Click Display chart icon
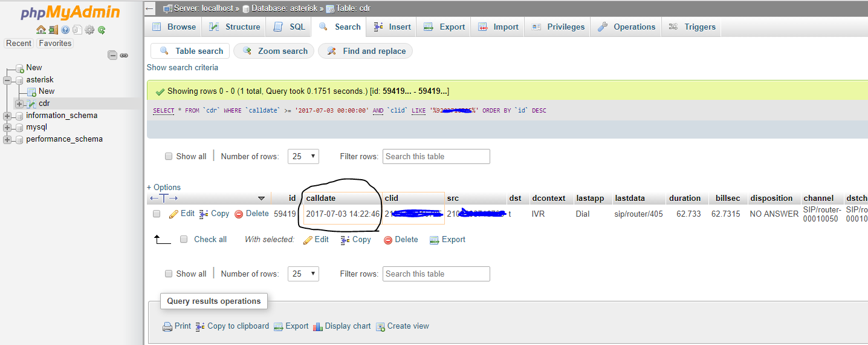868x345 pixels. tap(318, 327)
